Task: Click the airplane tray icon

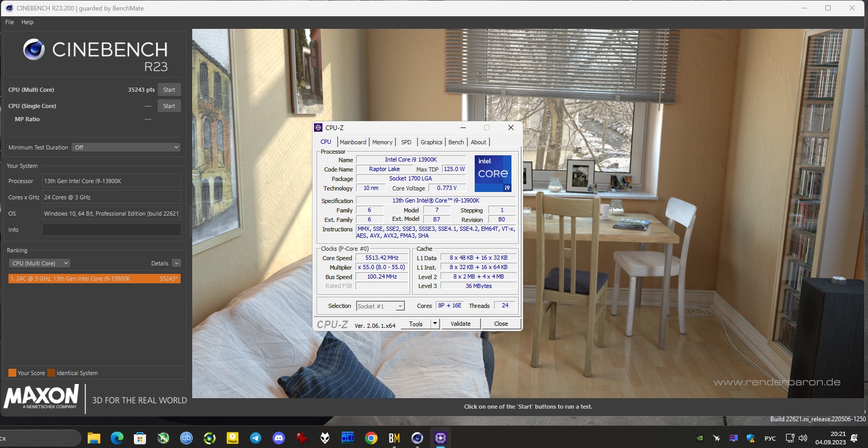Action: [x=717, y=438]
